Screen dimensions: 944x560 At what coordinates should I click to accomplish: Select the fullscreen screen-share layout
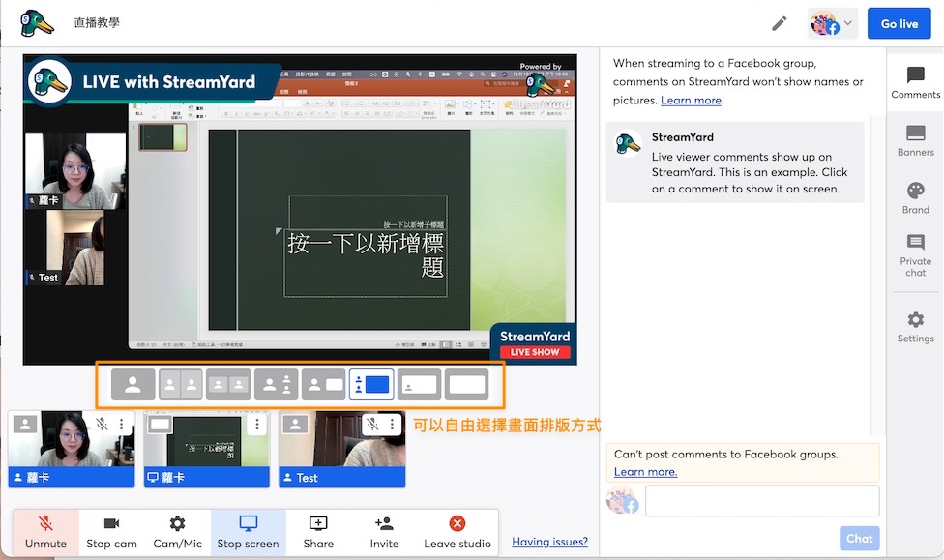tap(466, 384)
